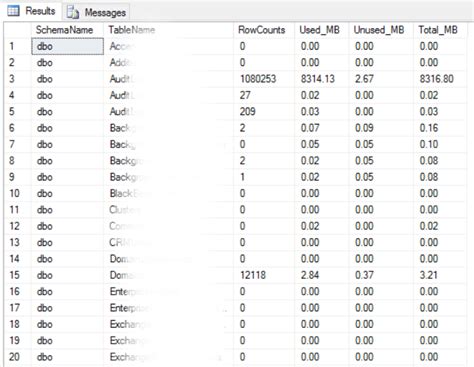Select the Used_MB value 8314.13
This screenshot has height=367, width=474.
[317, 79]
